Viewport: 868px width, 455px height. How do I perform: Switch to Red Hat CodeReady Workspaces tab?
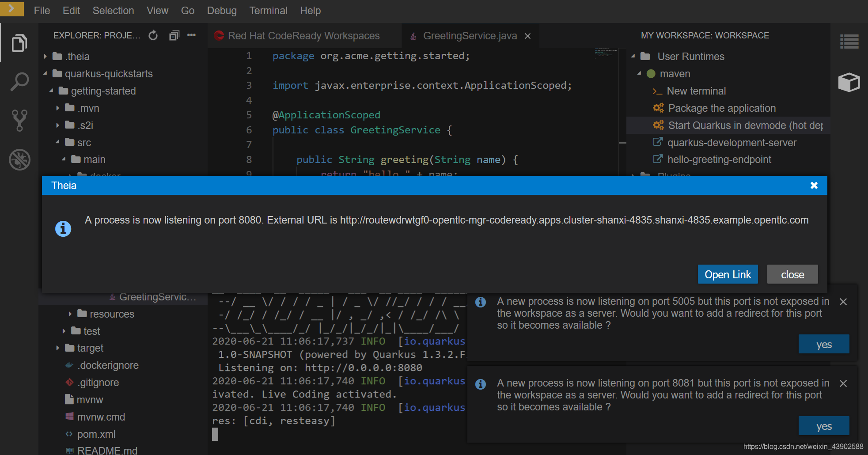click(x=304, y=36)
